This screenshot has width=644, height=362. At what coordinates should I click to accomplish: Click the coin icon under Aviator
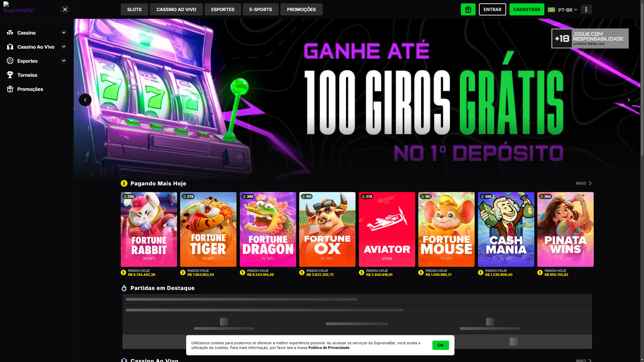(x=362, y=273)
